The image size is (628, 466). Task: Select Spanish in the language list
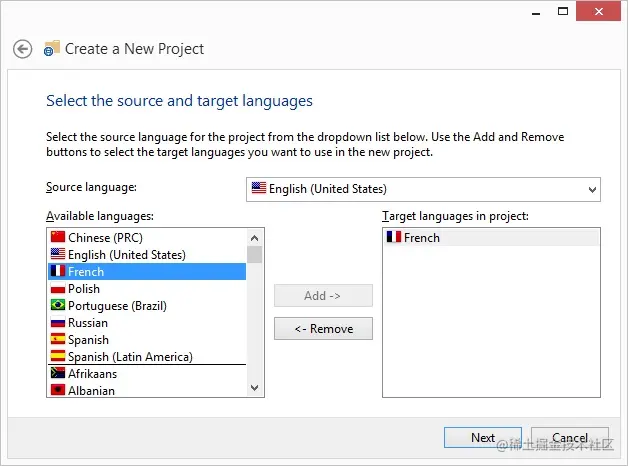click(147, 339)
